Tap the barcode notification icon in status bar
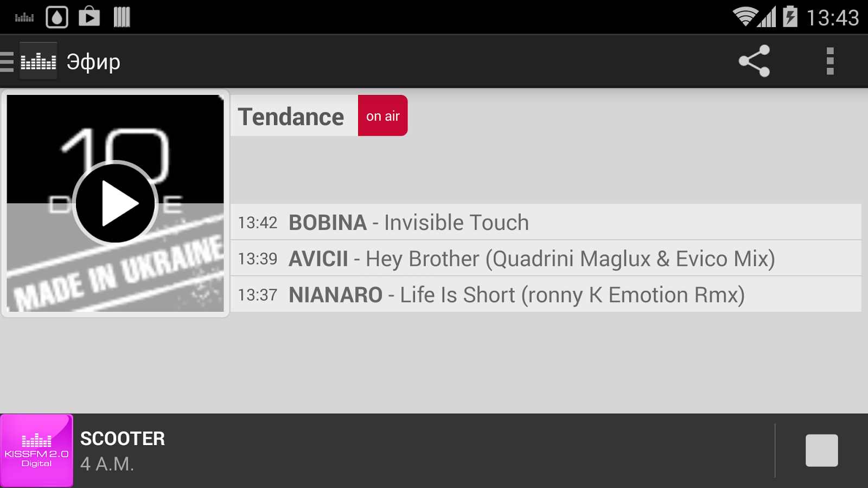868x488 pixels. [x=122, y=17]
